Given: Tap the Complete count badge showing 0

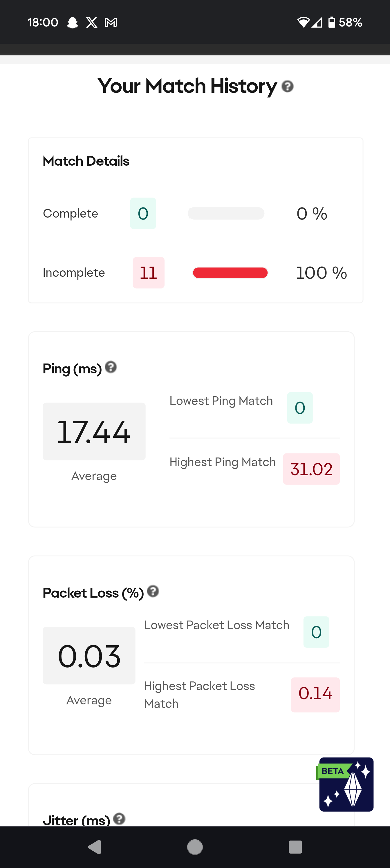Looking at the screenshot, I should [x=143, y=213].
